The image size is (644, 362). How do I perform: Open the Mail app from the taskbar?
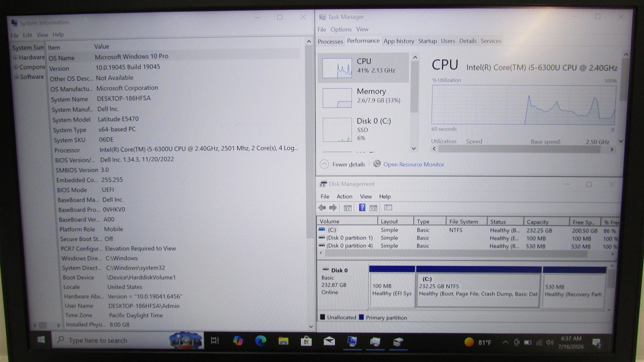[329, 341]
